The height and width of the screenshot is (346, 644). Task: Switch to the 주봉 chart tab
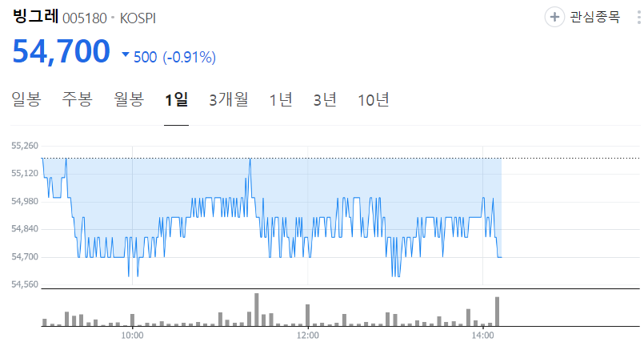[78, 99]
